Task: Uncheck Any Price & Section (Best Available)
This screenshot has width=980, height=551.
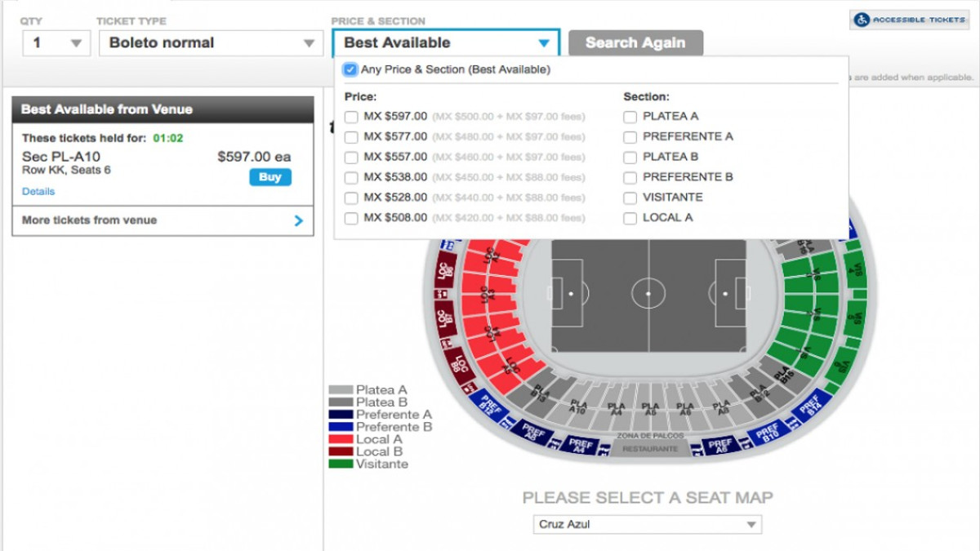Action: click(350, 69)
